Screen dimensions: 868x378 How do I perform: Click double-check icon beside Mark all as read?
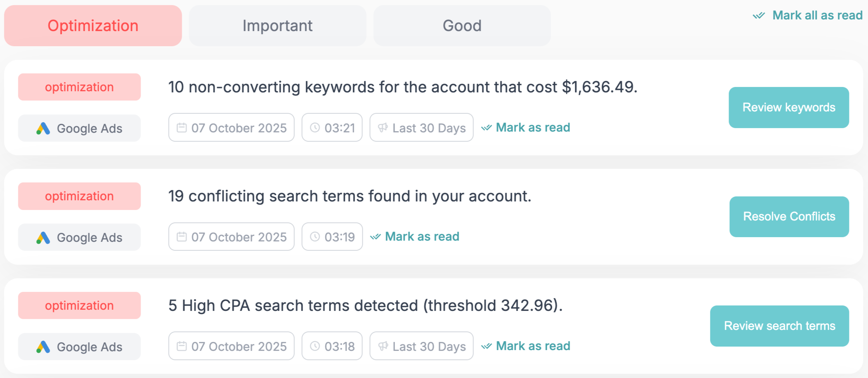758,16
